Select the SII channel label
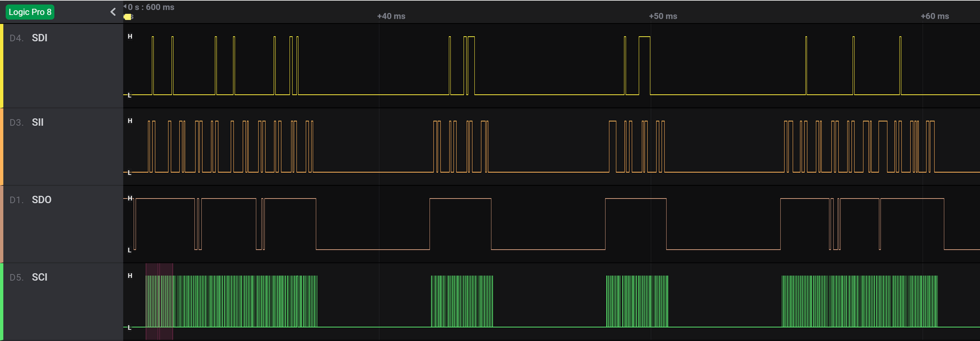The image size is (980, 341). click(38, 122)
